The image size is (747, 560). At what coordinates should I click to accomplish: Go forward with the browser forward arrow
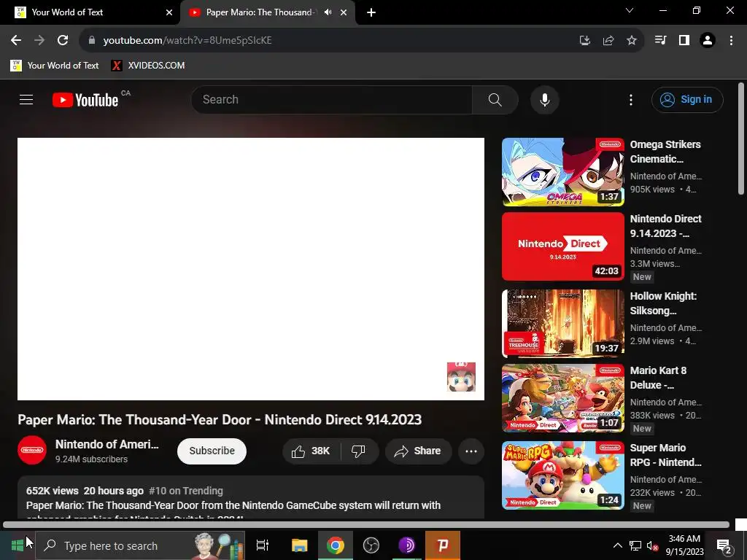[x=39, y=41]
